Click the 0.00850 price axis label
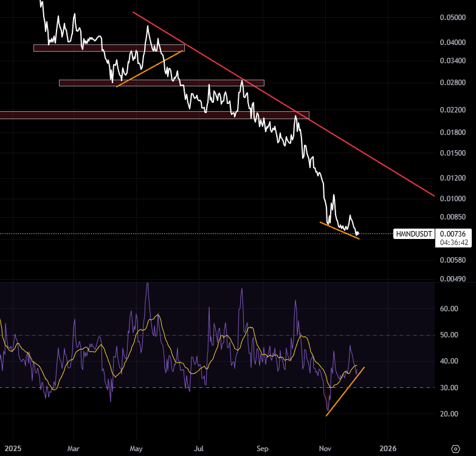This screenshot has width=476, height=456. pos(453,216)
